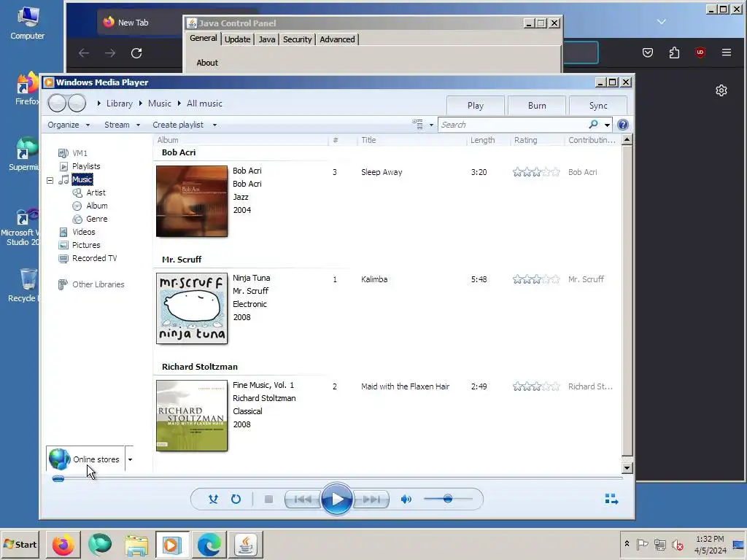Select the Bob Acri album art
The height and width of the screenshot is (560, 747).
pyautogui.click(x=192, y=201)
